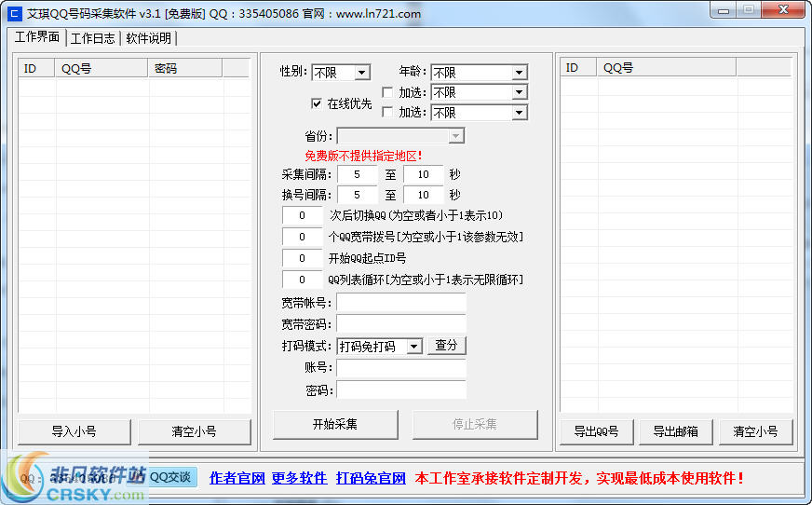Image resolution: width=812 pixels, height=505 pixels.
Task: Expand the second 加选 age dropdown
Action: click(x=479, y=113)
